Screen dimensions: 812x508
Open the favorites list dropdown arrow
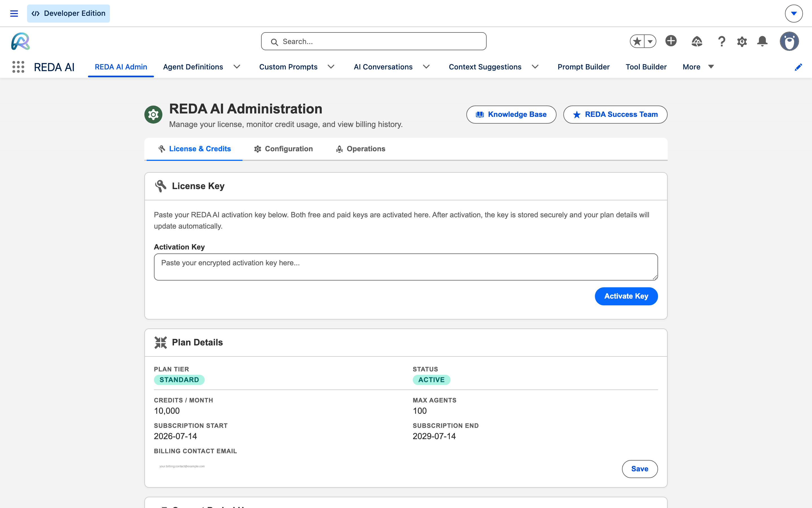click(650, 41)
